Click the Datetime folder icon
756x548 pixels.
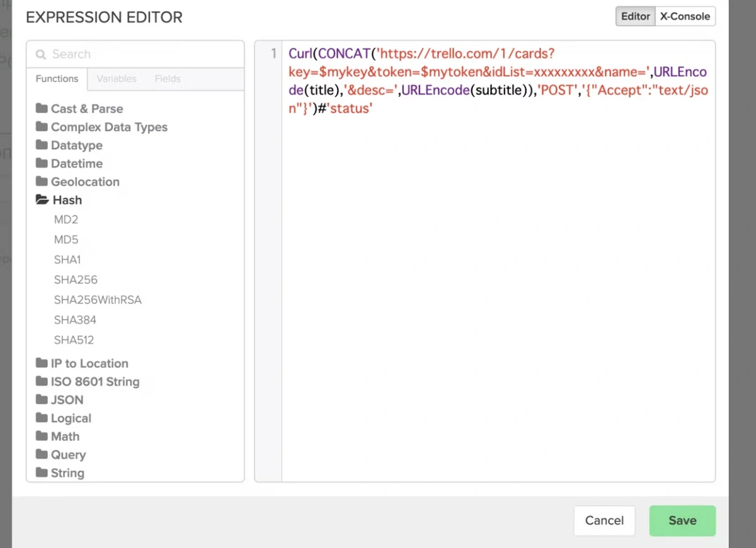[42, 163]
